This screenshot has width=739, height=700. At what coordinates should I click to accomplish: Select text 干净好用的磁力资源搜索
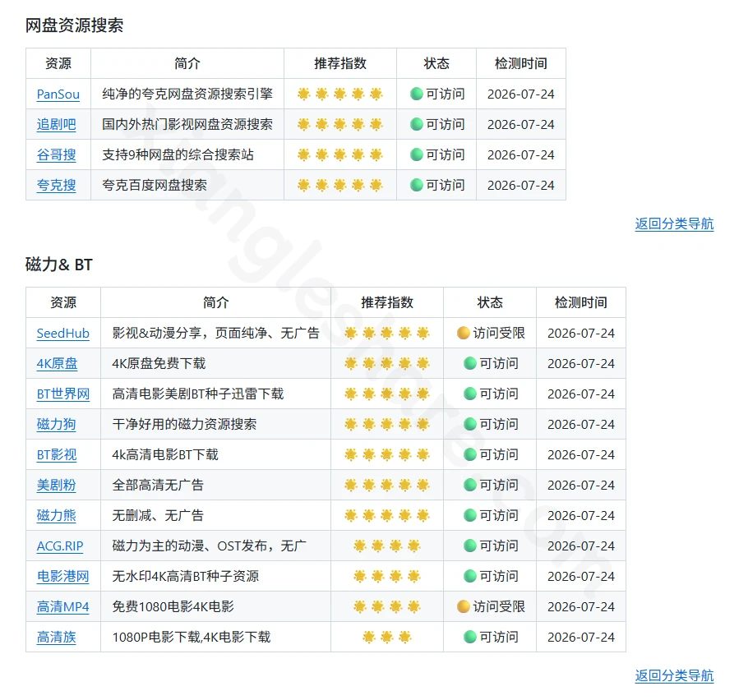click(184, 424)
